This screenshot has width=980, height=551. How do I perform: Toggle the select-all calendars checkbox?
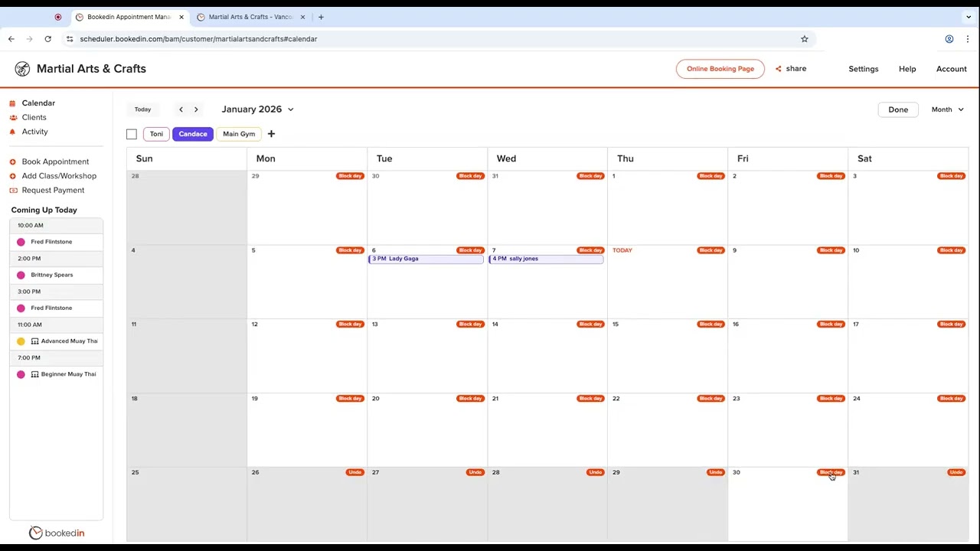132,135
